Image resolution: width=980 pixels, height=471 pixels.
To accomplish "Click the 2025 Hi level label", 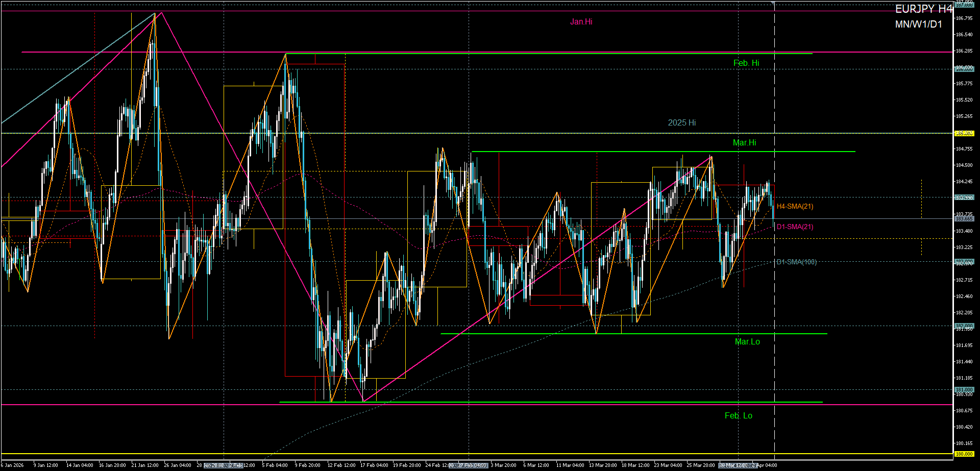I will [x=681, y=123].
